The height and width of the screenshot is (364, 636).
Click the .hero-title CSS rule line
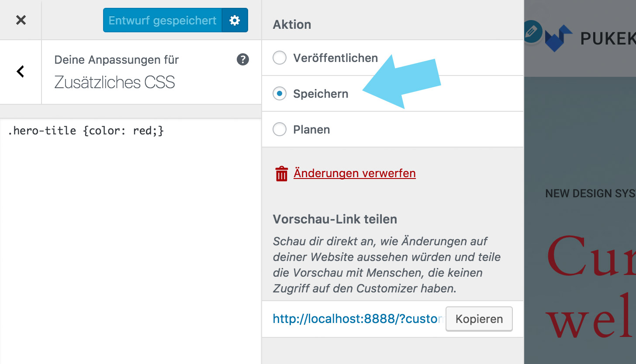[86, 130]
